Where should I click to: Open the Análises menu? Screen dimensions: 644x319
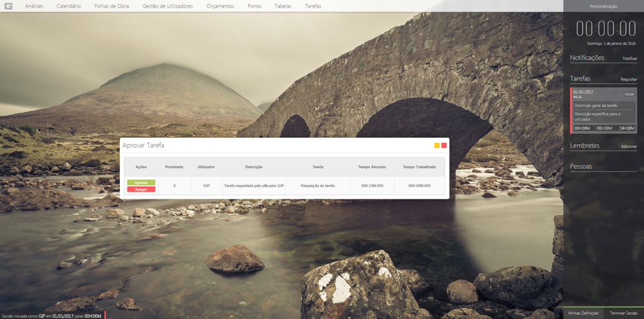[34, 6]
